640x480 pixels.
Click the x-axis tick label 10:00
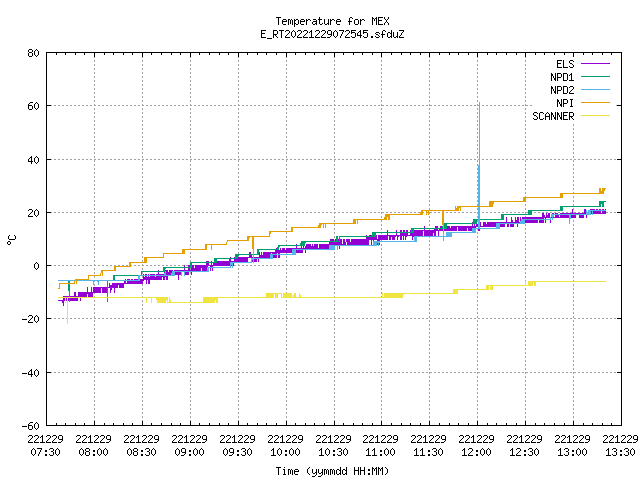[x=285, y=452]
